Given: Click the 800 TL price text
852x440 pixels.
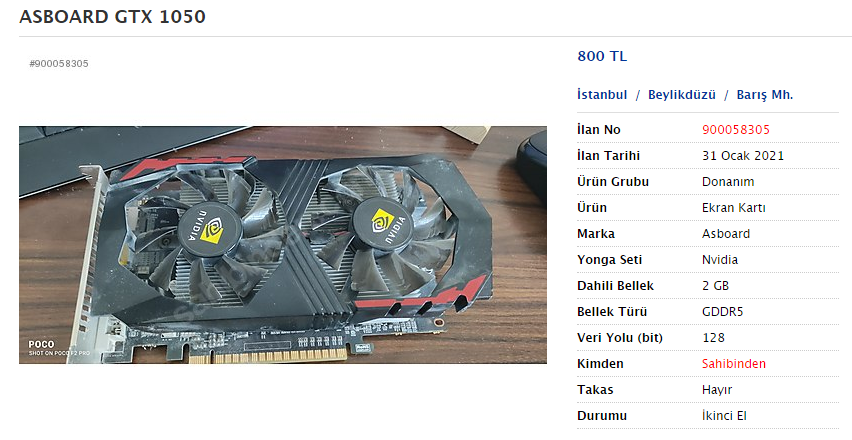Looking at the screenshot, I should (x=602, y=56).
